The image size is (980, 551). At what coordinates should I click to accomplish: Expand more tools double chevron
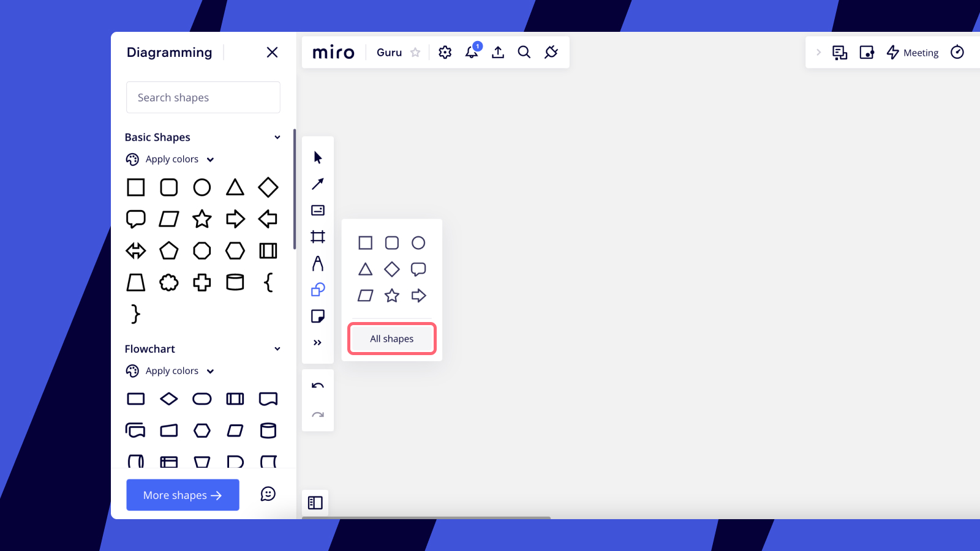tap(317, 343)
